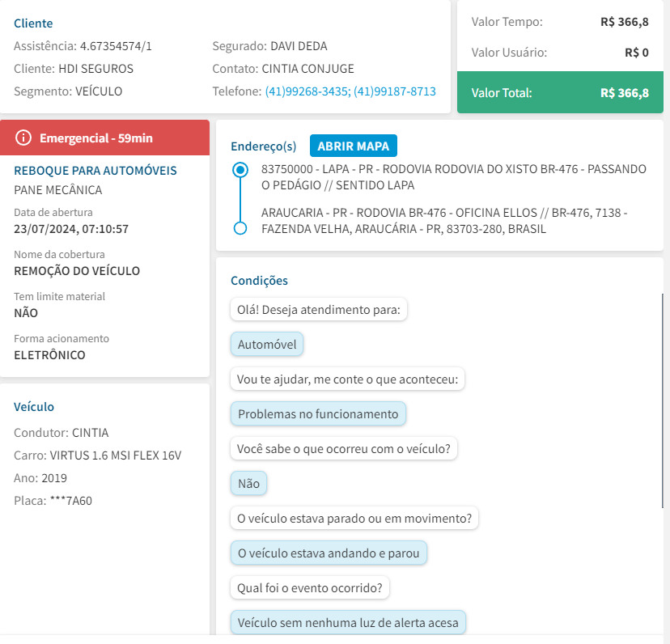Select the origin address marker circle
Screen dimensions: 670x644
pos(240,170)
